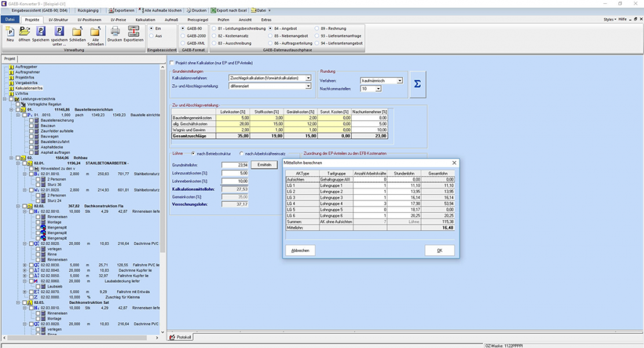644x348 pixels.
Task: Select Kalkulationsinfos tree node
Action: (29, 88)
